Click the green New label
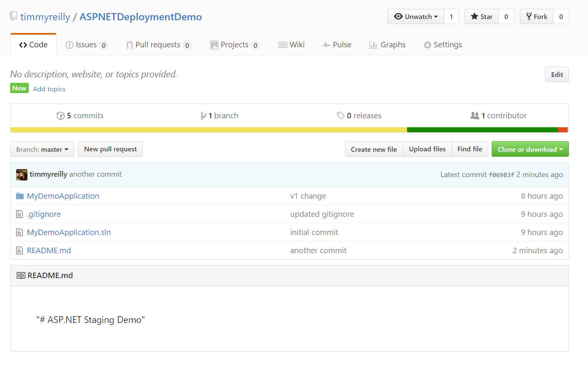588x391 pixels. point(19,88)
